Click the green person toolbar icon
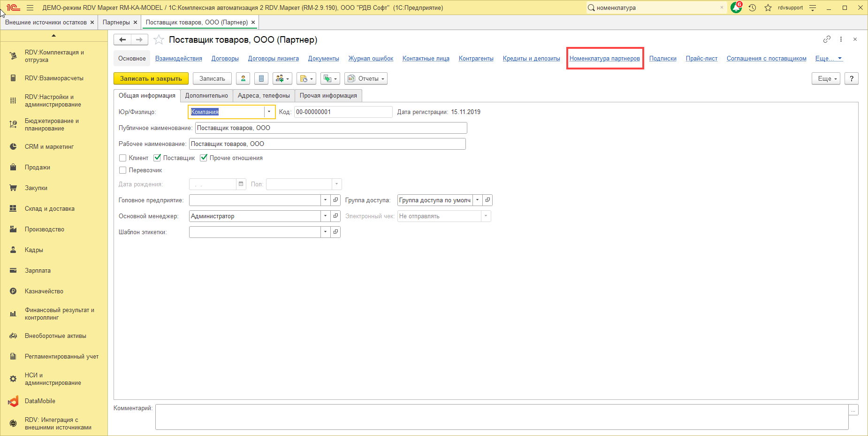Image resolution: width=868 pixels, height=436 pixels. [x=243, y=78]
